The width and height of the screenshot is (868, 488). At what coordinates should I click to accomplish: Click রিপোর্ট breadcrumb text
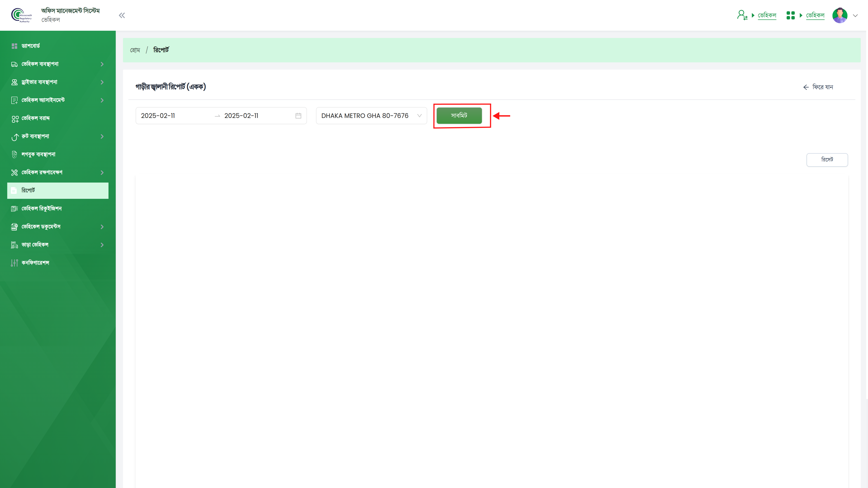click(x=161, y=50)
